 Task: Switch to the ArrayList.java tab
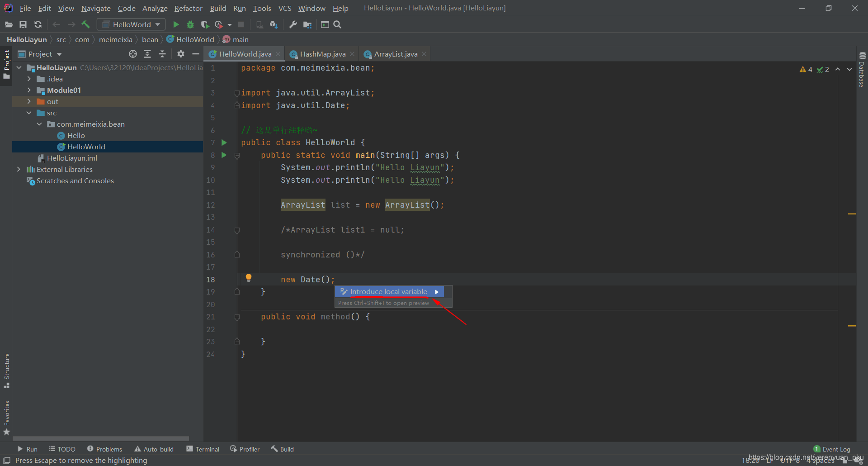tap(396, 54)
